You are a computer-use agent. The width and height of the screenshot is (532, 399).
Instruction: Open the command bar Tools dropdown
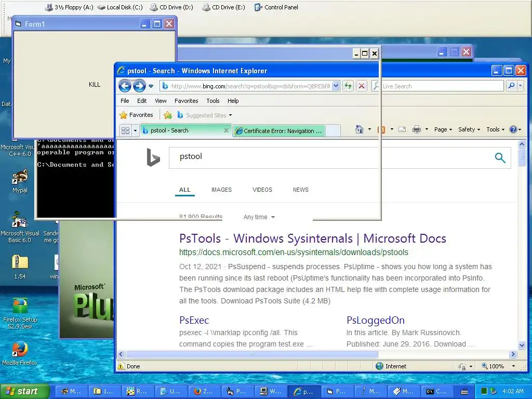[495, 129]
